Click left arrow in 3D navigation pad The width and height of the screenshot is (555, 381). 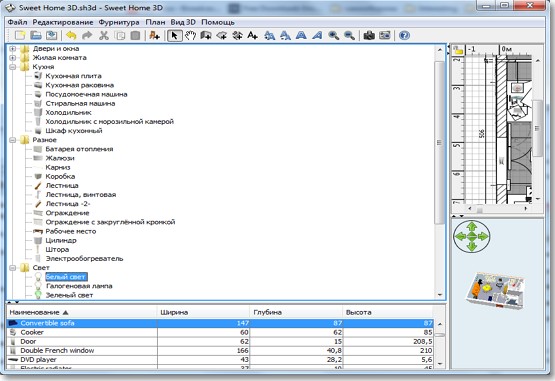460,237
